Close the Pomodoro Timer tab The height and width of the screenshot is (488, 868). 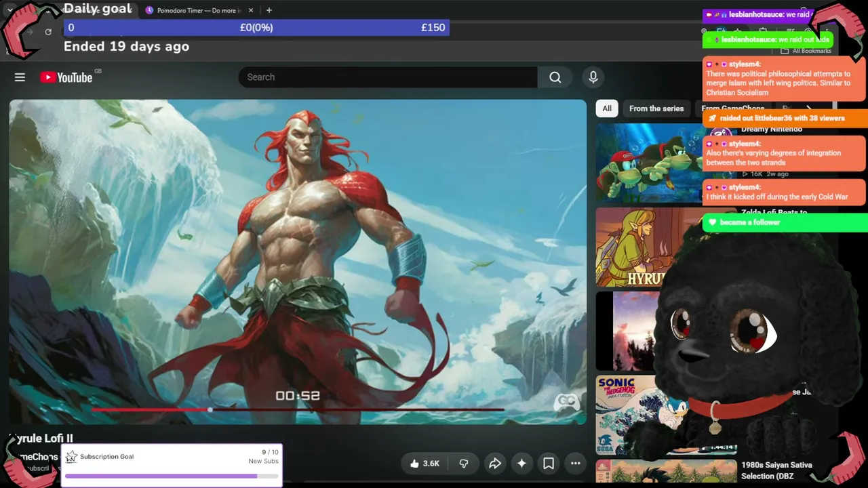251,10
